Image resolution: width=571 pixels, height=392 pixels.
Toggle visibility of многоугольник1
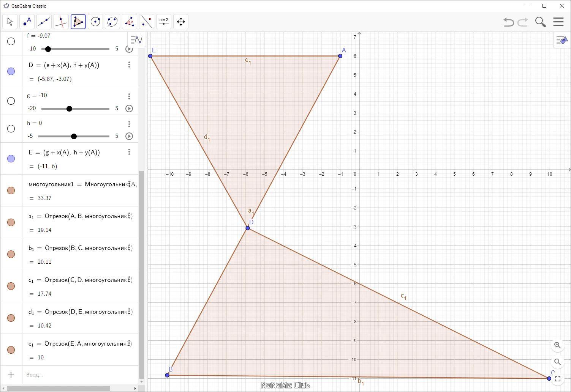point(11,190)
